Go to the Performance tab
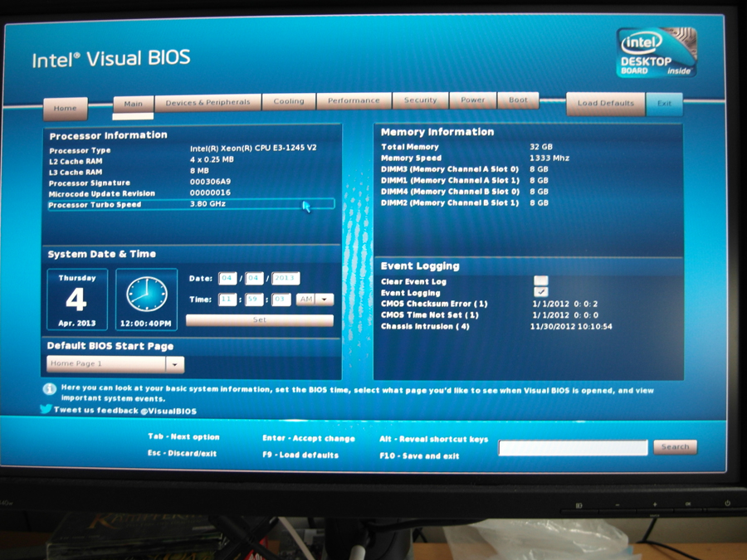This screenshot has width=747, height=560. [354, 100]
